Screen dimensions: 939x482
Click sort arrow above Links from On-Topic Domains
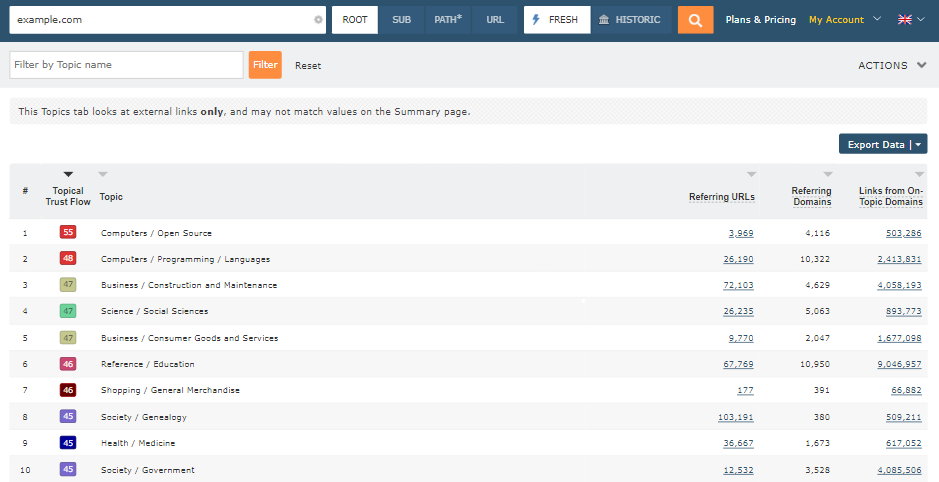click(x=919, y=174)
